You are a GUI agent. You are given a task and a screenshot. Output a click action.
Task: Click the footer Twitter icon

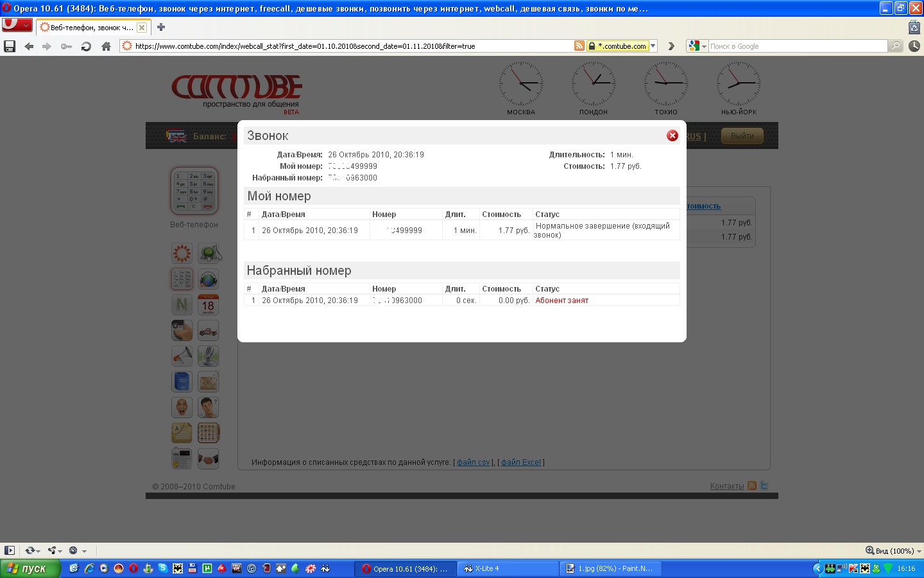(x=764, y=486)
